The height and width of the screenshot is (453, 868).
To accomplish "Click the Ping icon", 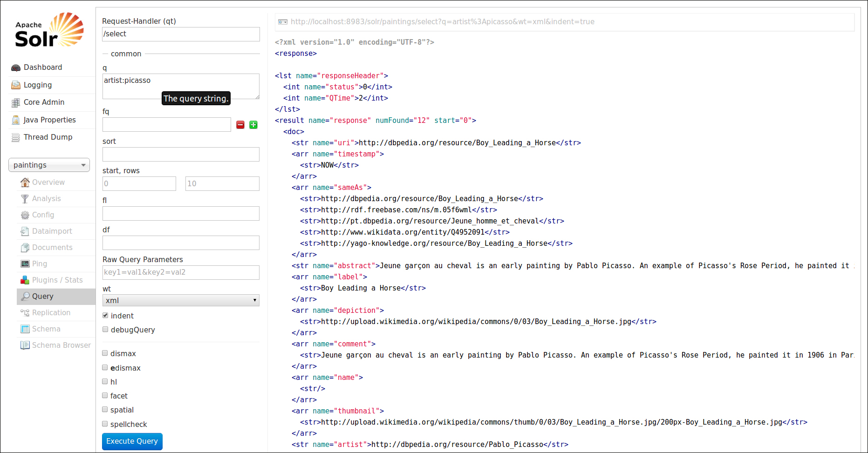I will [x=25, y=264].
